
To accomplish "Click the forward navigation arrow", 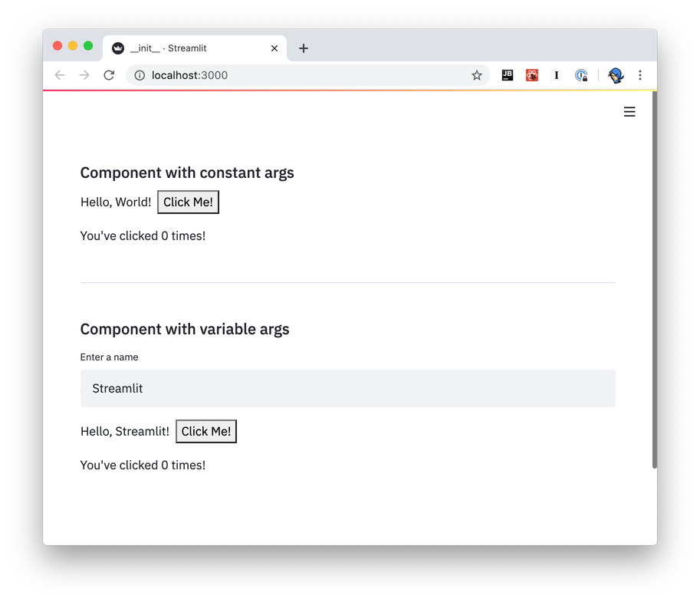I will 84,75.
